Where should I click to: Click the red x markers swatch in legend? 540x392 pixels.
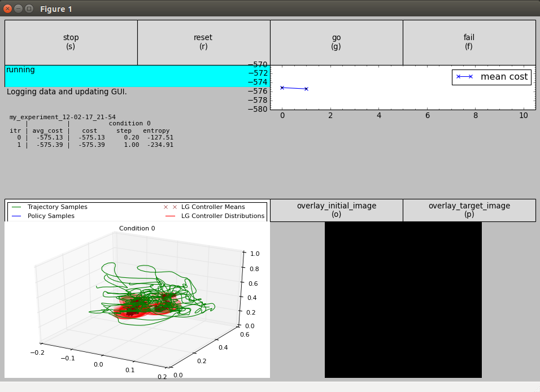(170, 207)
